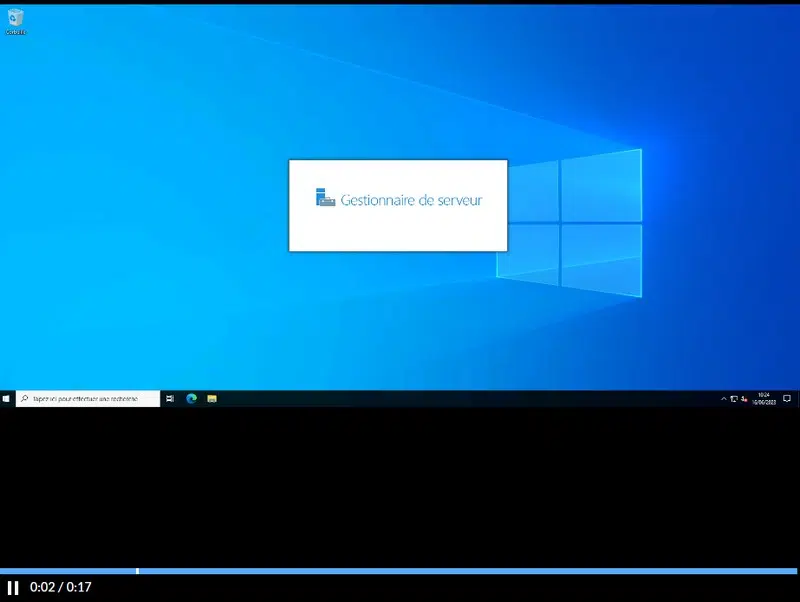Open the Windows Start menu
The width and height of the screenshot is (800, 602).
tap(6, 398)
